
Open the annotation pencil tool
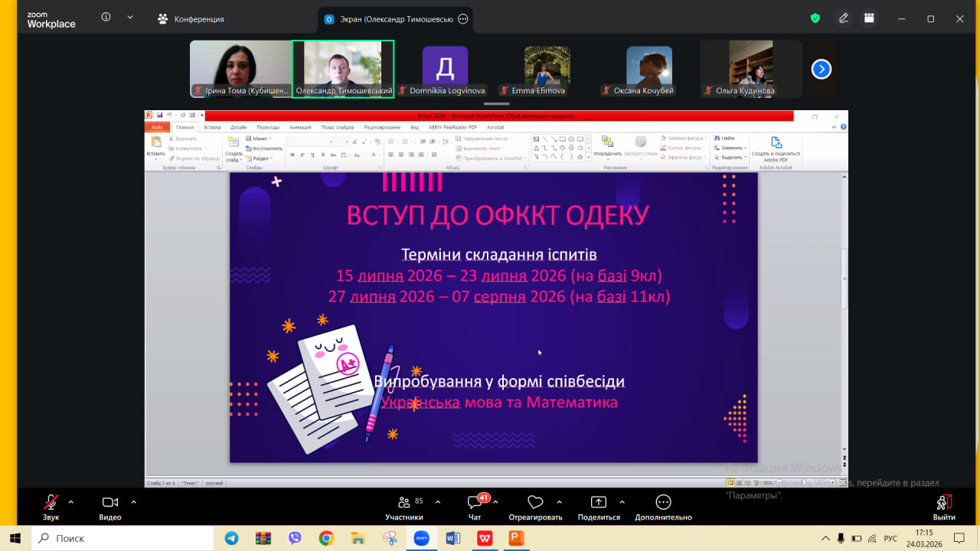843,18
